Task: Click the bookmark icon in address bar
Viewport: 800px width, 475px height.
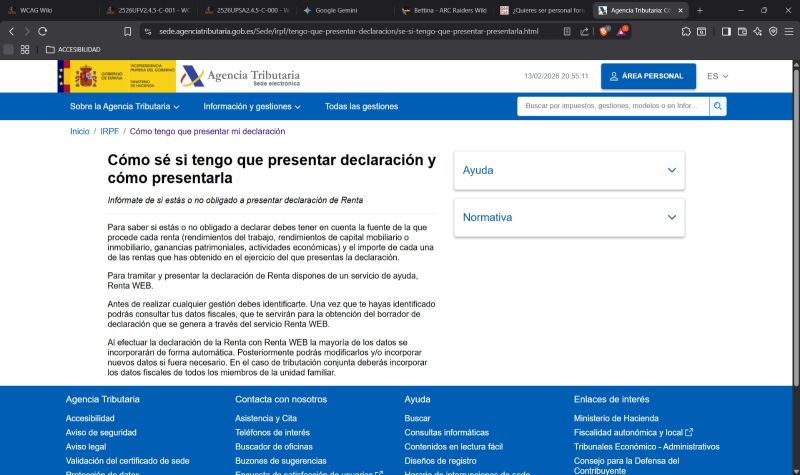Action: coord(128,31)
